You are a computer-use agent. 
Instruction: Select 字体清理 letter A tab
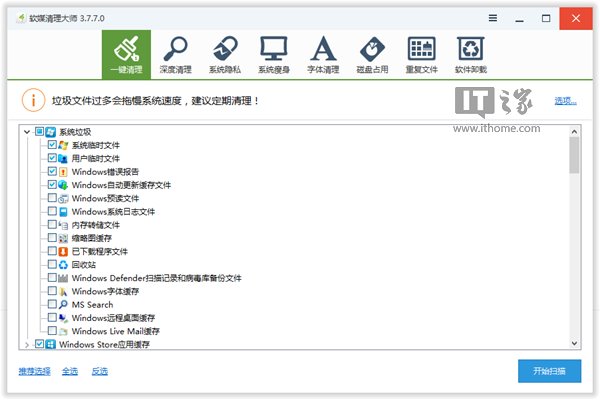[323, 55]
